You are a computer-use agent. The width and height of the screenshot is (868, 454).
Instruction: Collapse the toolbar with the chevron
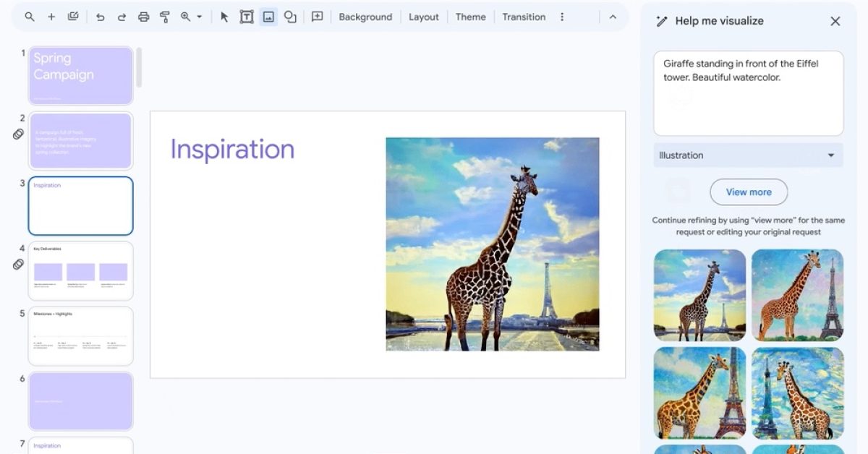pos(613,16)
